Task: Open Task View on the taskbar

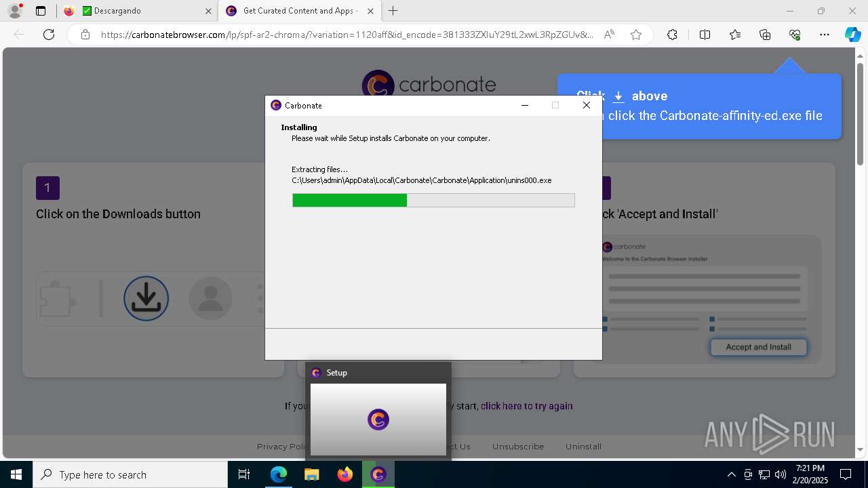Action: [244, 474]
